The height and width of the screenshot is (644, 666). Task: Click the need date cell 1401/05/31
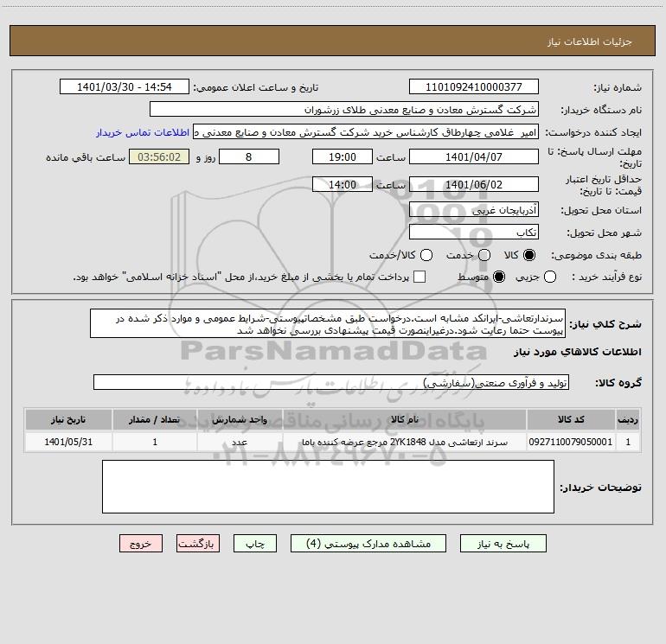pos(68,442)
